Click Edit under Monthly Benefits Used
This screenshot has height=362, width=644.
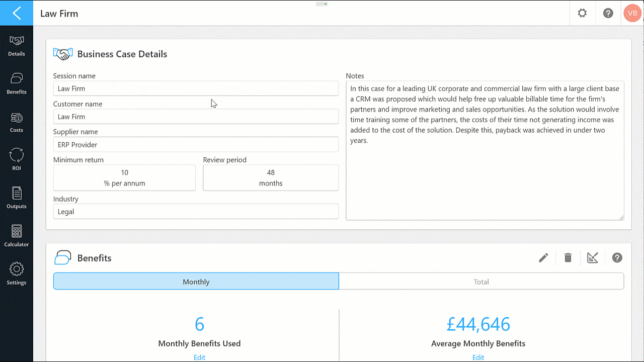199,357
